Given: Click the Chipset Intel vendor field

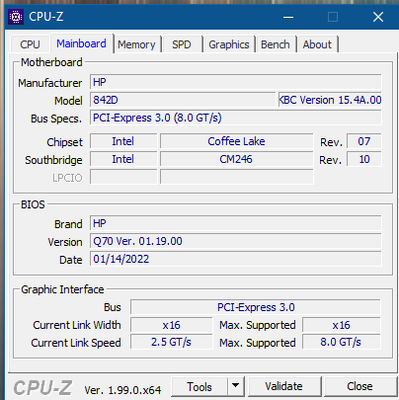Looking at the screenshot, I should click(x=123, y=141).
